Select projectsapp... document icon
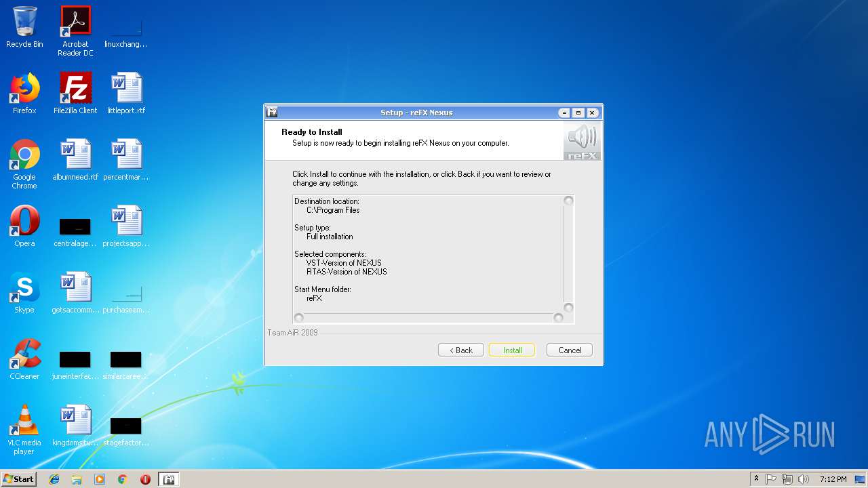 pyautogui.click(x=126, y=226)
